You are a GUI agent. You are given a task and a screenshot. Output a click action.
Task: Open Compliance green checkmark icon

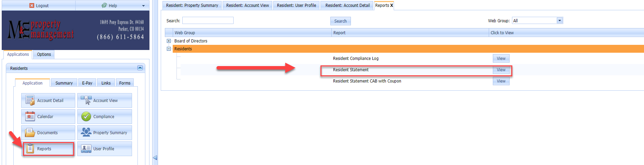(x=86, y=116)
